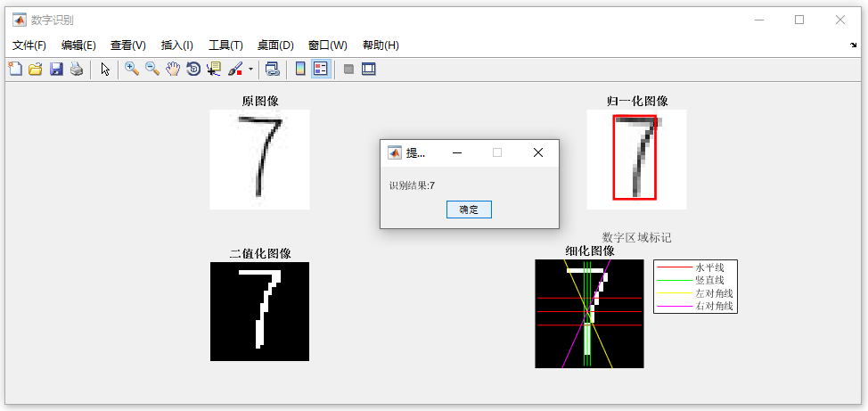Click the Hide Plot Tools icon

pyautogui.click(x=348, y=70)
